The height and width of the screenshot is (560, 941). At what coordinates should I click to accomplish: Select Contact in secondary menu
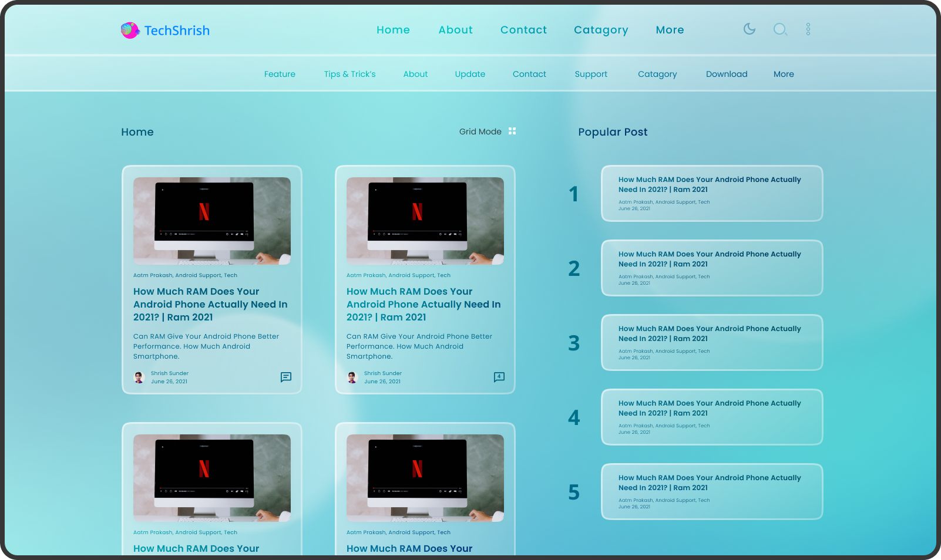click(529, 74)
